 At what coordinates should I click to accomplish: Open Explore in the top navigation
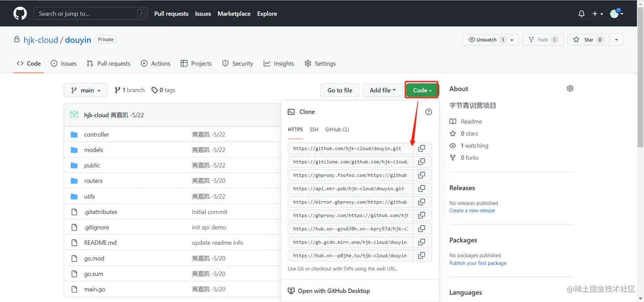pyautogui.click(x=267, y=14)
